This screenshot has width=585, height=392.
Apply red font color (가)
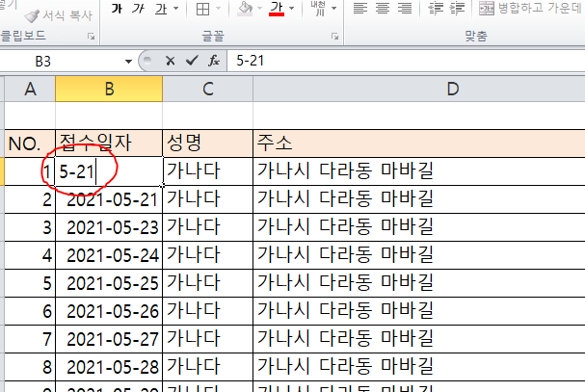click(x=277, y=9)
